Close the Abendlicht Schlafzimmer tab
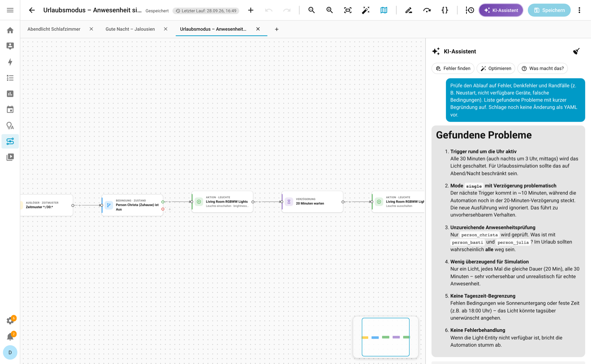This screenshot has width=591, height=364. (x=91, y=29)
